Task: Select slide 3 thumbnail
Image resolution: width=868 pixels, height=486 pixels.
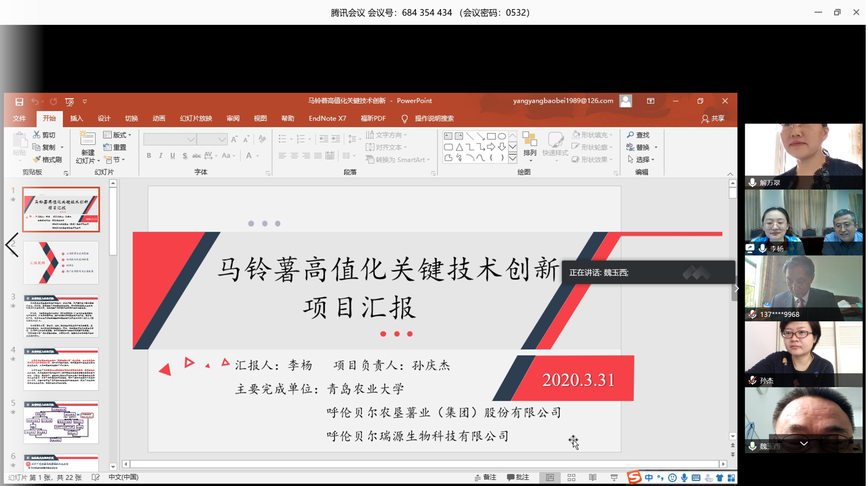Action: click(x=61, y=316)
